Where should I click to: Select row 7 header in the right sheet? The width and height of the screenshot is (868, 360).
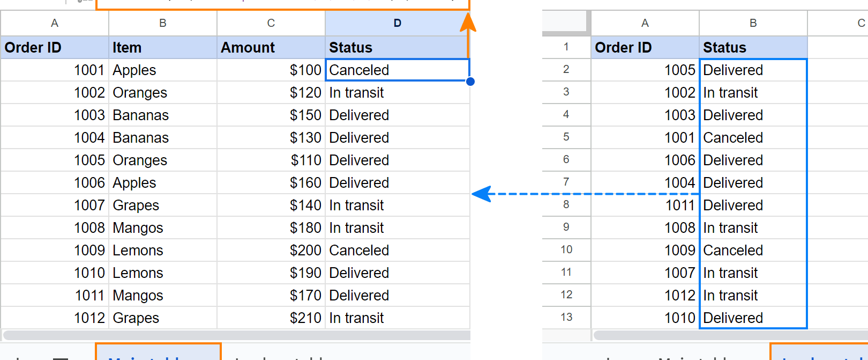coord(566,182)
